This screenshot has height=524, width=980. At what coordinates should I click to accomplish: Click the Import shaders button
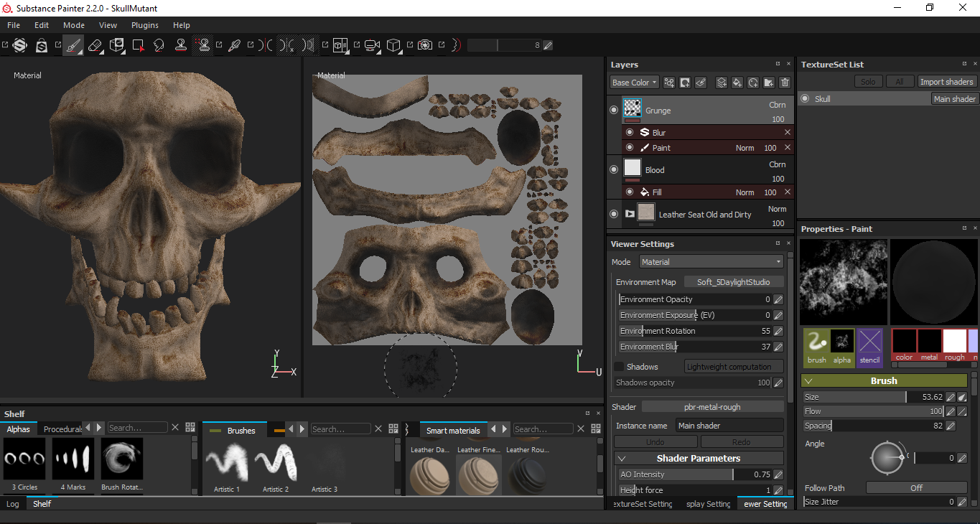click(946, 82)
